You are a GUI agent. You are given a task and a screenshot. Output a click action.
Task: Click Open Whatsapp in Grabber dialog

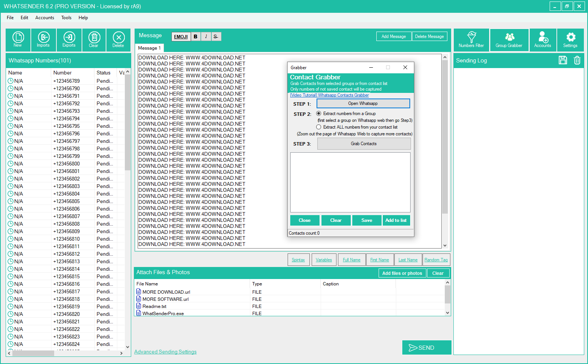point(363,103)
